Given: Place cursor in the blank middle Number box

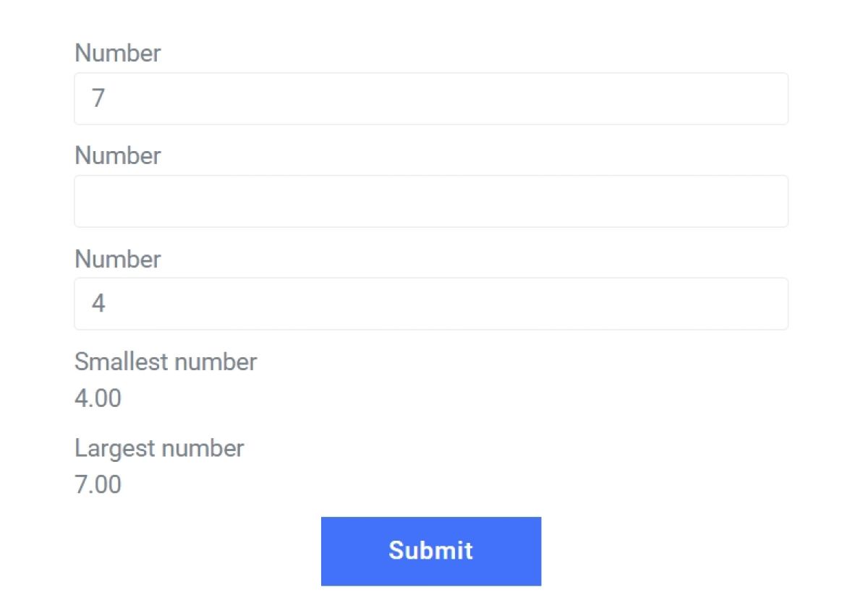Looking at the screenshot, I should pyautogui.click(x=430, y=201).
